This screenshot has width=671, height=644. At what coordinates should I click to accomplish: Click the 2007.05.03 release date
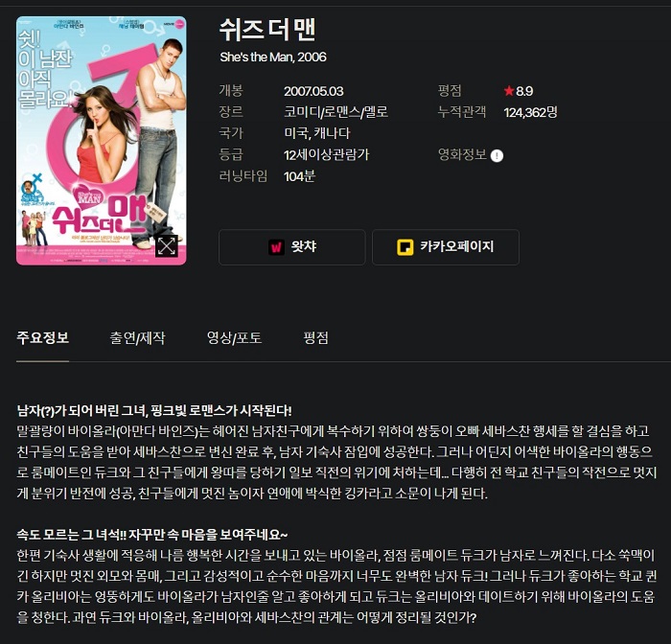(313, 91)
